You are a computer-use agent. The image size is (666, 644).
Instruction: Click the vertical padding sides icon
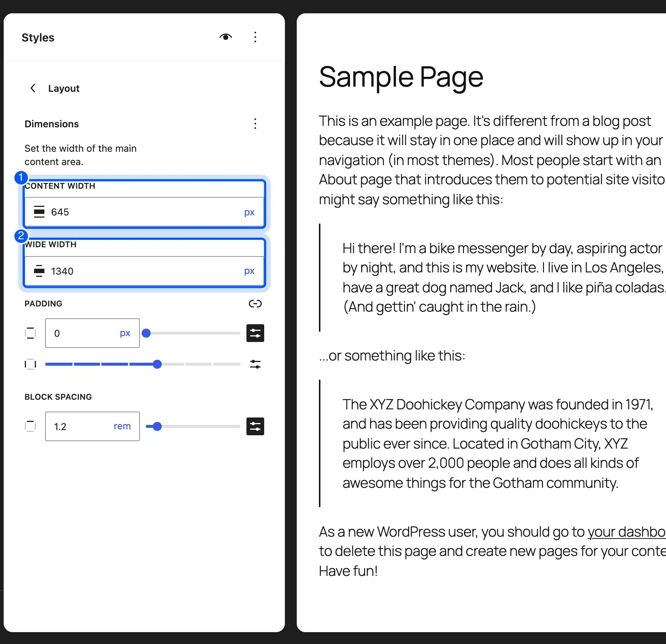pyautogui.click(x=30, y=333)
